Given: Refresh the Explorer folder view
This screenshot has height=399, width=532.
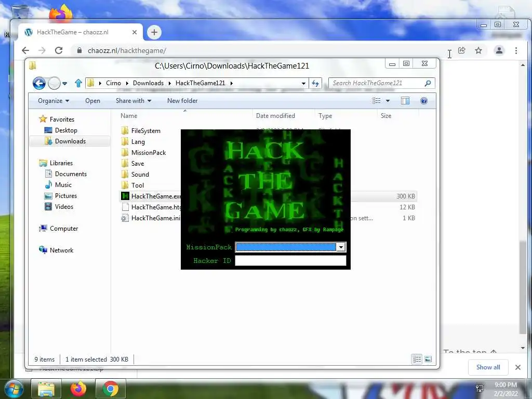Looking at the screenshot, I should 315,83.
